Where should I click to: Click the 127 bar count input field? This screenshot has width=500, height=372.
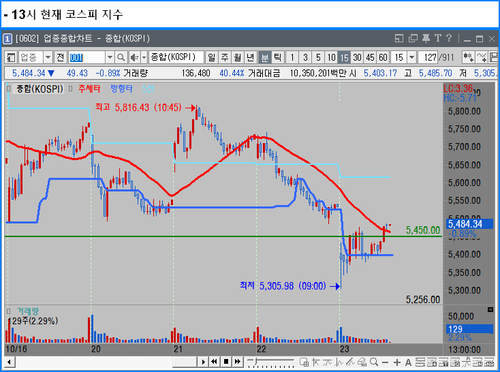(428, 58)
